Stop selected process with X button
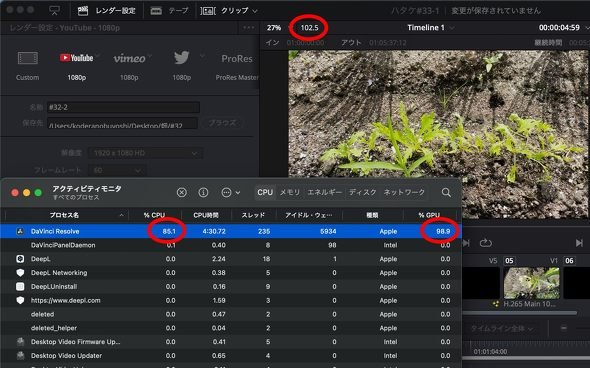The height and width of the screenshot is (368, 590). pos(181,193)
